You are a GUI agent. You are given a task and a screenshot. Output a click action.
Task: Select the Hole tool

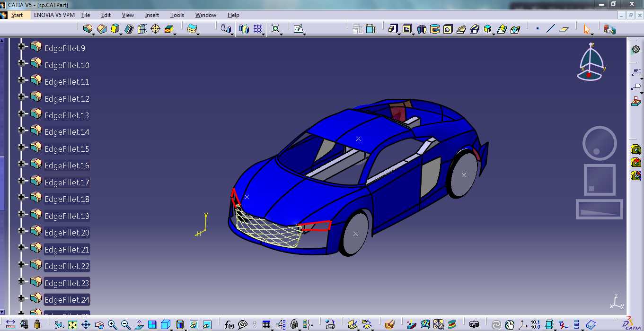point(448,29)
